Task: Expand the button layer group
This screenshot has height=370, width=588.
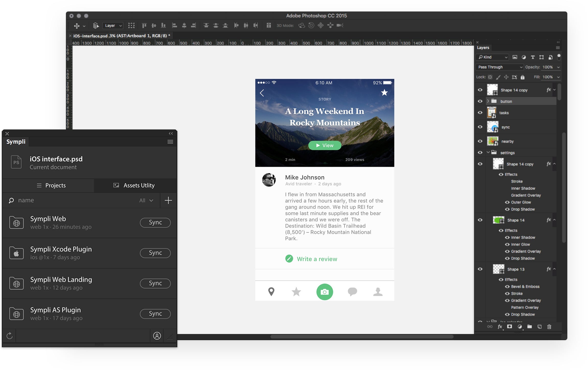Action: [x=488, y=101]
